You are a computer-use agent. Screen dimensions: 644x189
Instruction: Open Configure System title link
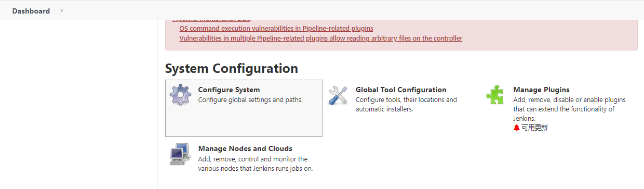coord(229,90)
